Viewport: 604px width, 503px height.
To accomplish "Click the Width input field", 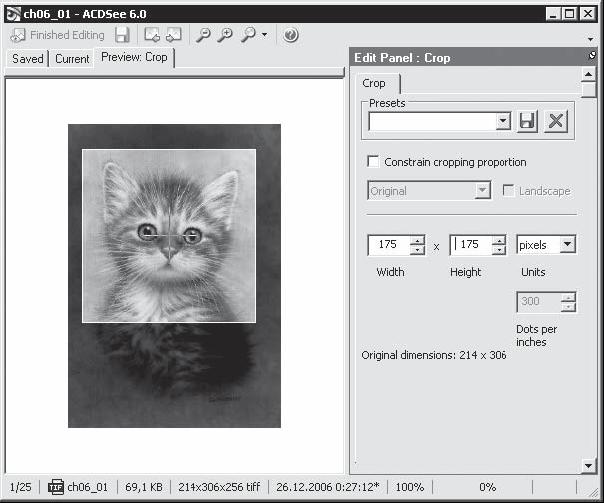I will [389, 245].
